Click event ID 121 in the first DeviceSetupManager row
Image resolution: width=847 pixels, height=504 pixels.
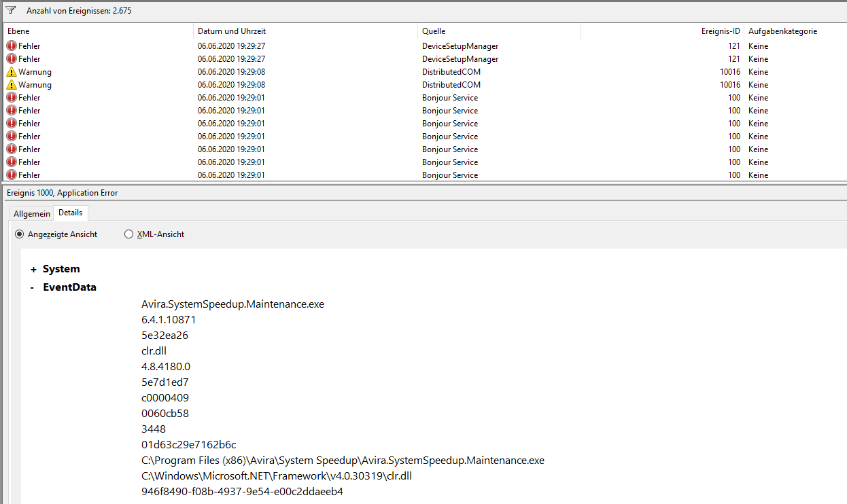734,46
